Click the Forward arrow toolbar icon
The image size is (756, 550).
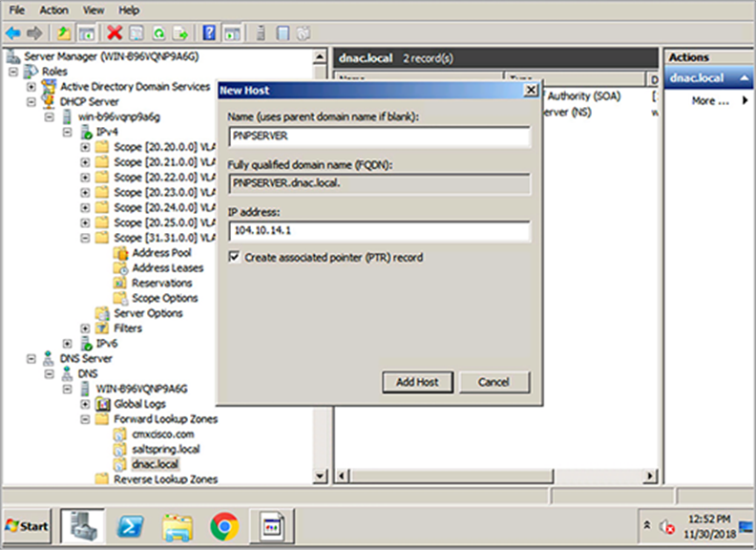(x=34, y=33)
